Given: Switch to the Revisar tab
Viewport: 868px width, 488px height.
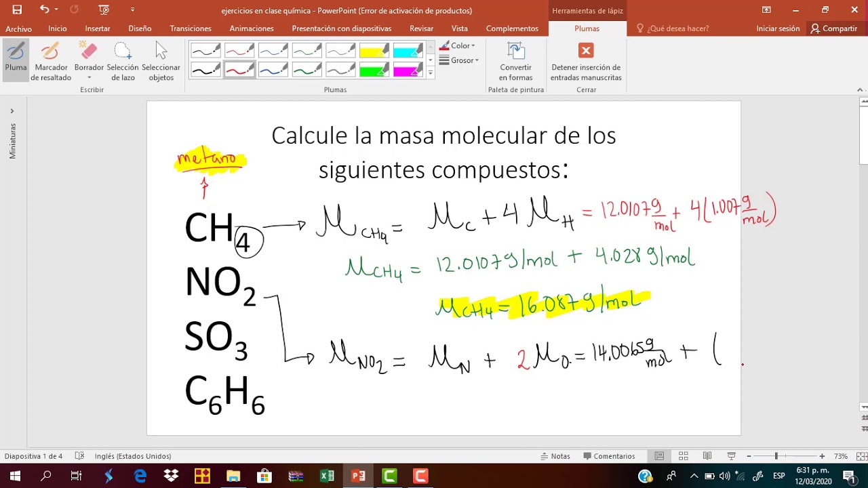Looking at the screenshot, I should (422, 28).
